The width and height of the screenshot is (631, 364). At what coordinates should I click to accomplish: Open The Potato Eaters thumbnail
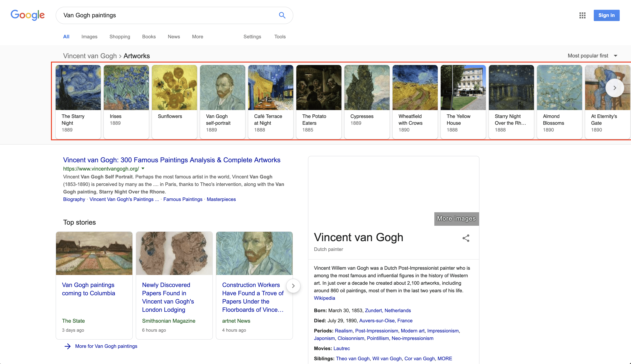tap(319, 88)
